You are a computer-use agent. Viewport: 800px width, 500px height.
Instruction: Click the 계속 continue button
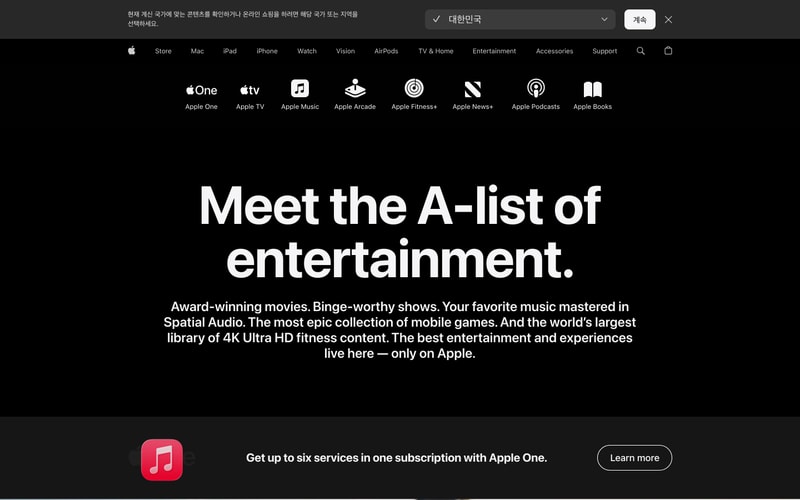[640, 19]
